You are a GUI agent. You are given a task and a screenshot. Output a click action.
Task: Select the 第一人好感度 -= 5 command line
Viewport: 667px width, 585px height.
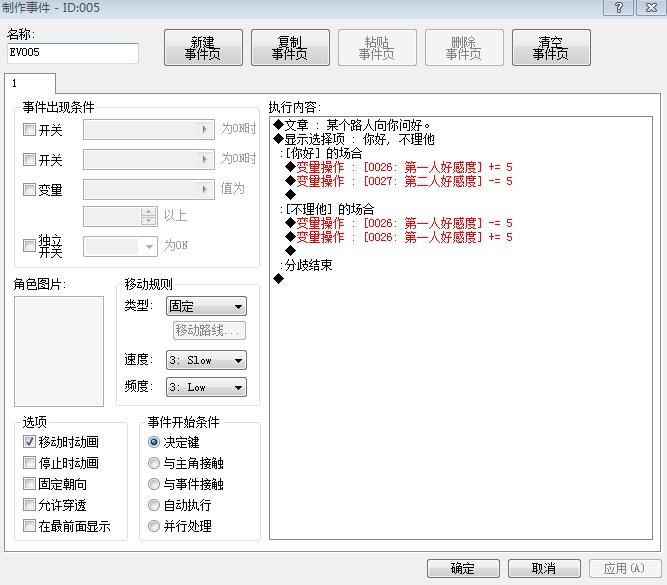point(399,223)
